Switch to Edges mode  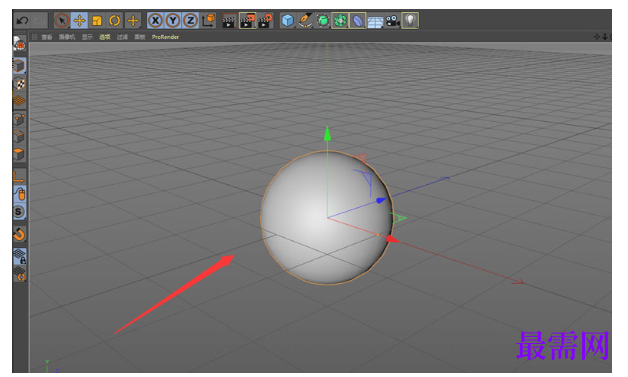(x=19, y=136)
